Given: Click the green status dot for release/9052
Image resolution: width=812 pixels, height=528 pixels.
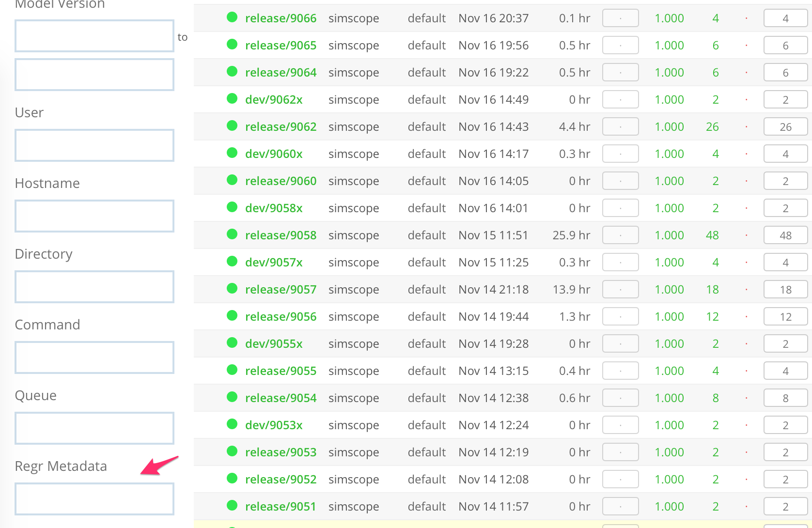Looking at the screenshot, I should pyautogui.click(x=232, y=479).
